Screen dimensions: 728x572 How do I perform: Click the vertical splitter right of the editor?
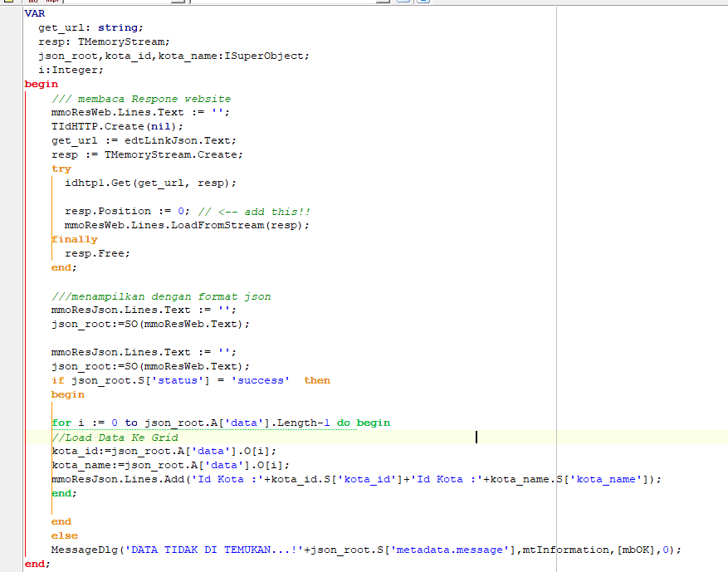555,291
